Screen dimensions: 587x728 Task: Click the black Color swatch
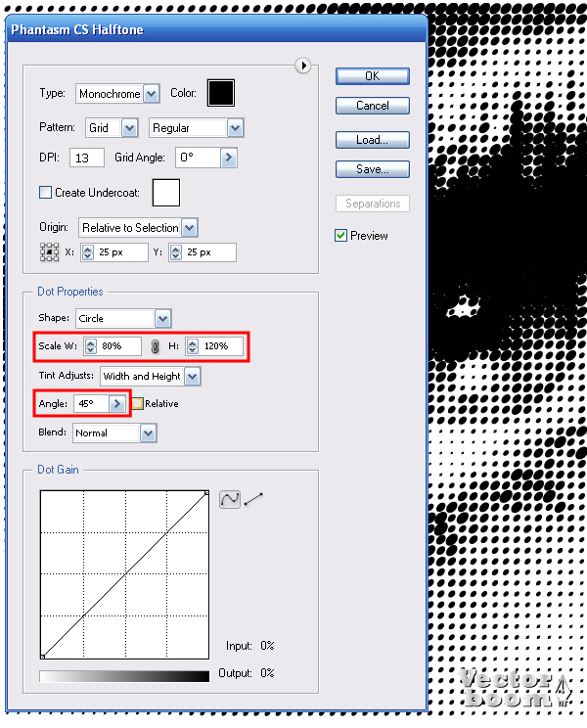click(221, 93)
